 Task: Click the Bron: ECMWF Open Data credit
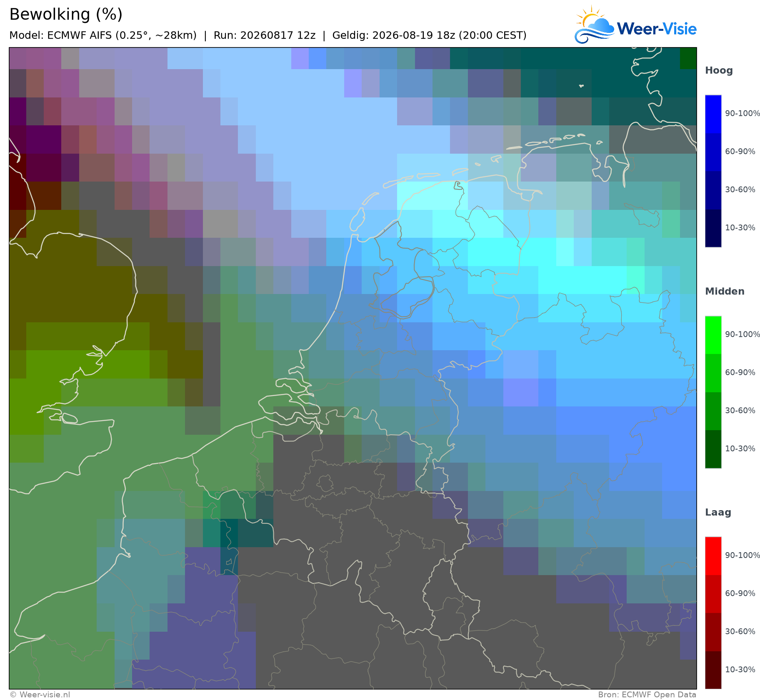coord(647,695)
